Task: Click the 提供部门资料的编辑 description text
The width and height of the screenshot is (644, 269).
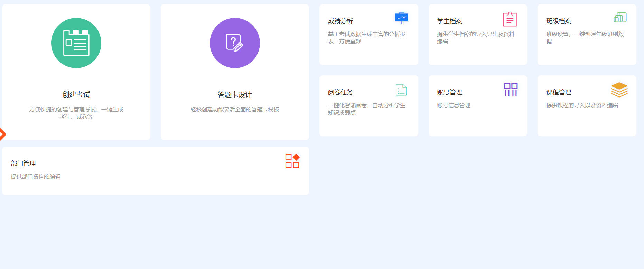Action: click(36, 177)
